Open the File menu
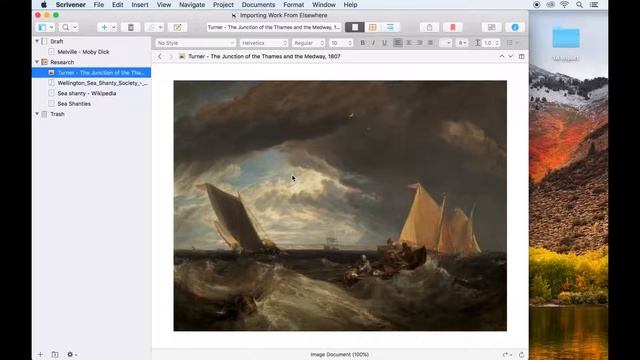This screenshot has width=640, height=360. [x=98, y=5]
